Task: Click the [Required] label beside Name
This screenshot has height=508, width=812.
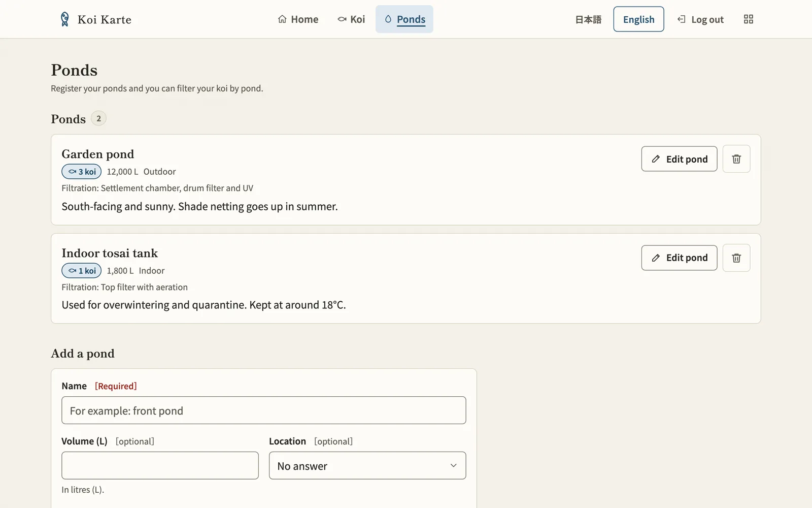Action: pos(116,386)
